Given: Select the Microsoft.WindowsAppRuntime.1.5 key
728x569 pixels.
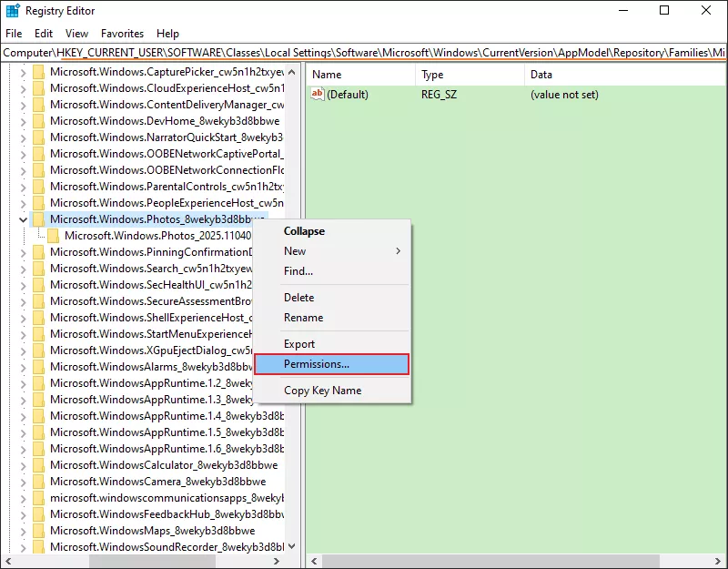Looking at the screenshot, I should coord(167,432).
